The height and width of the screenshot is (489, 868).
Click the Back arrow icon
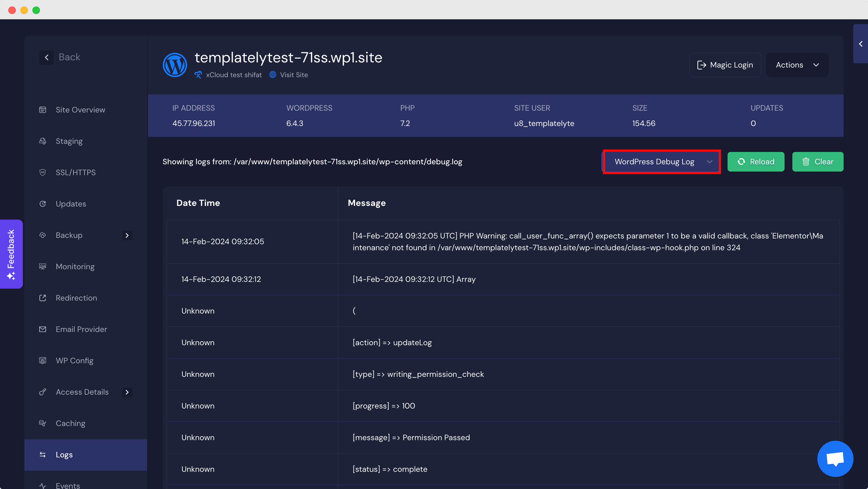(x=46, y=57)
